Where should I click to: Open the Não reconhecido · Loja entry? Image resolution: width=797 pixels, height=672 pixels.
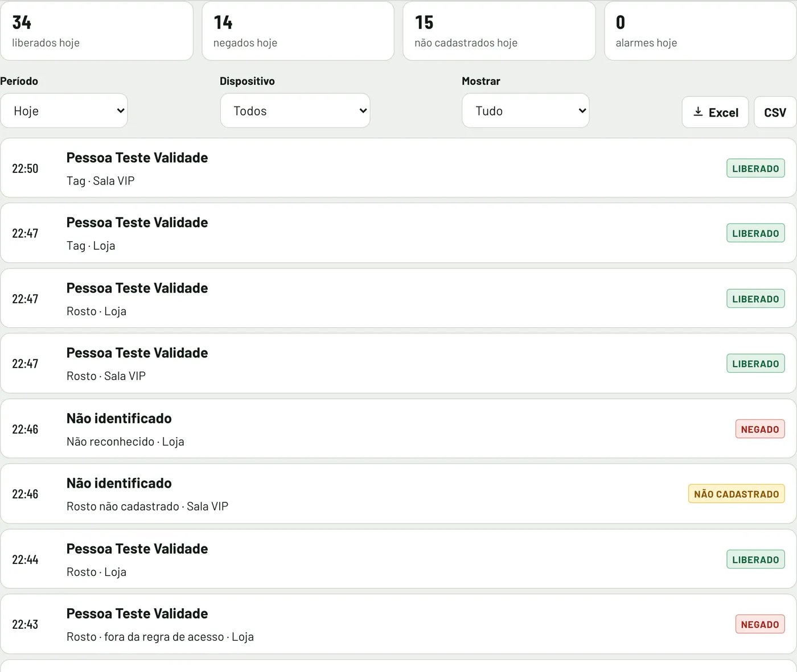398,428
